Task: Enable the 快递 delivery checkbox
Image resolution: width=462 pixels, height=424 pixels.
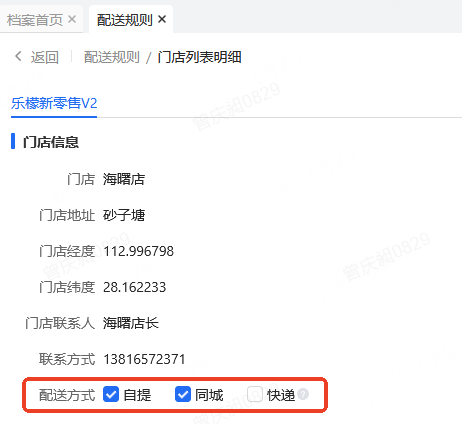Action: pos(255,395)
